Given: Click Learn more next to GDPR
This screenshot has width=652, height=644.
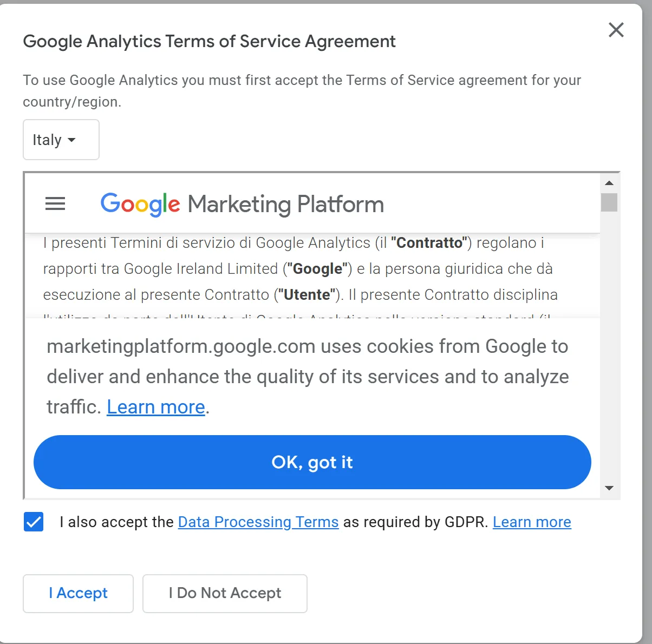Looking at the screenshot, I should pyautogui.click(x=532, y=522).
